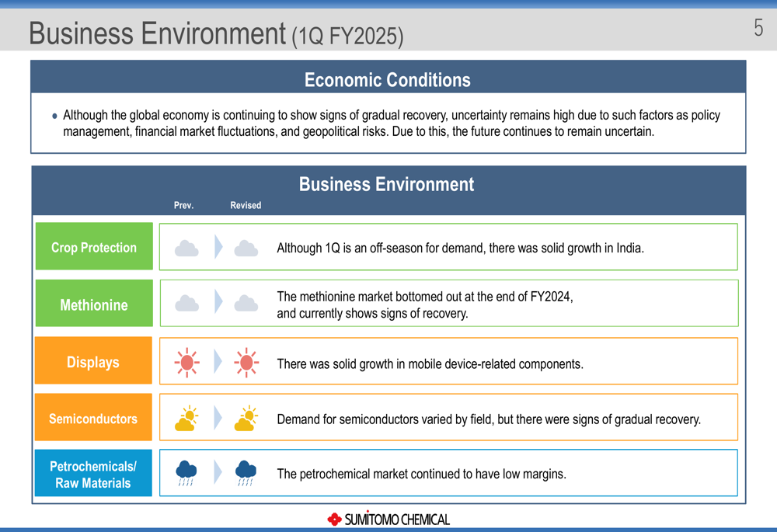Select the revised sun icon in the Displays row
Viewport: 777px width, 532px height.
point(246,362)
